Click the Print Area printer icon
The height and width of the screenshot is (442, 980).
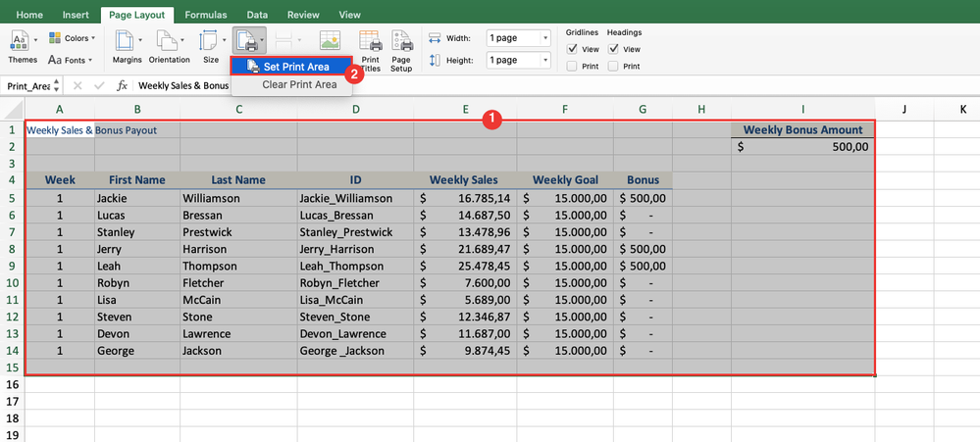[x=246, y=40]
